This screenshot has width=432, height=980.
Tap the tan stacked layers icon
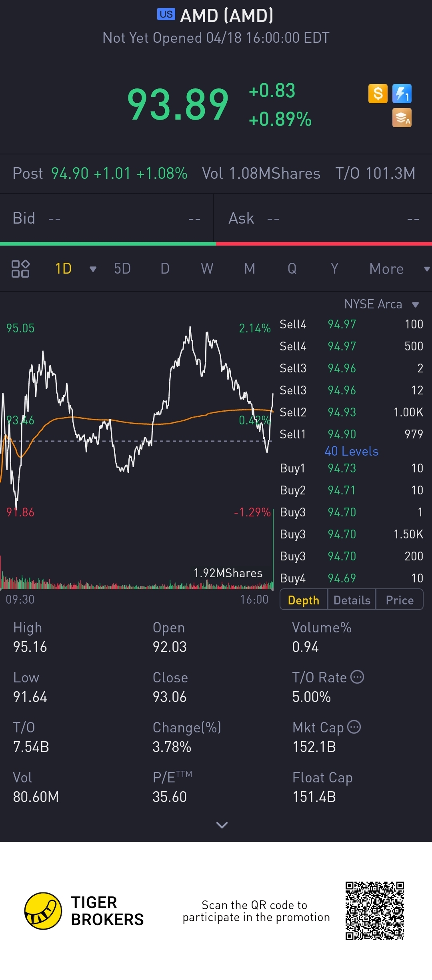tap(402, 118)
